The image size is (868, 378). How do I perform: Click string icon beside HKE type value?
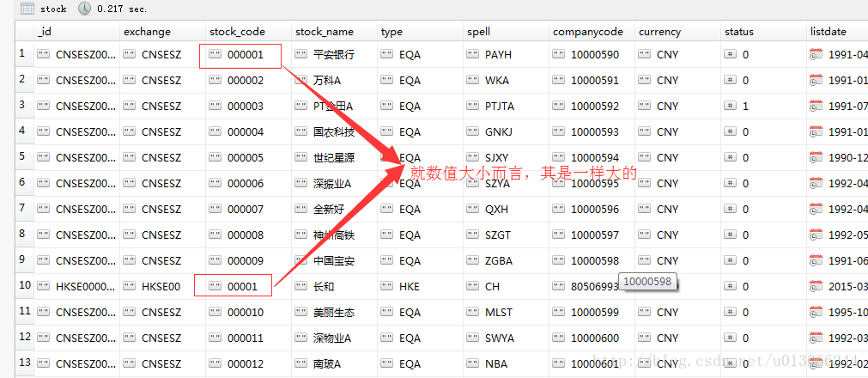pyautogui.click(x=386, y=287)
